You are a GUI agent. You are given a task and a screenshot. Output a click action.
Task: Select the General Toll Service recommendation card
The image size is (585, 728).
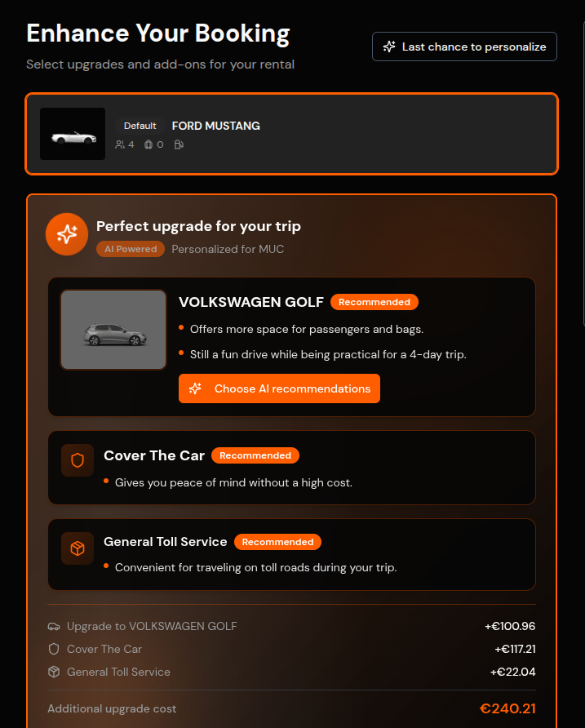coord(291,554)
